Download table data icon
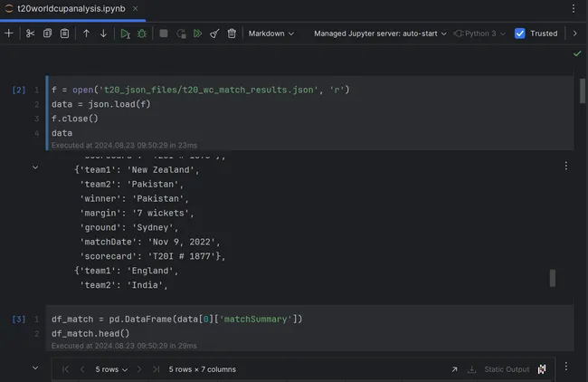The image size is (588, 382). (x=471, y=369)
